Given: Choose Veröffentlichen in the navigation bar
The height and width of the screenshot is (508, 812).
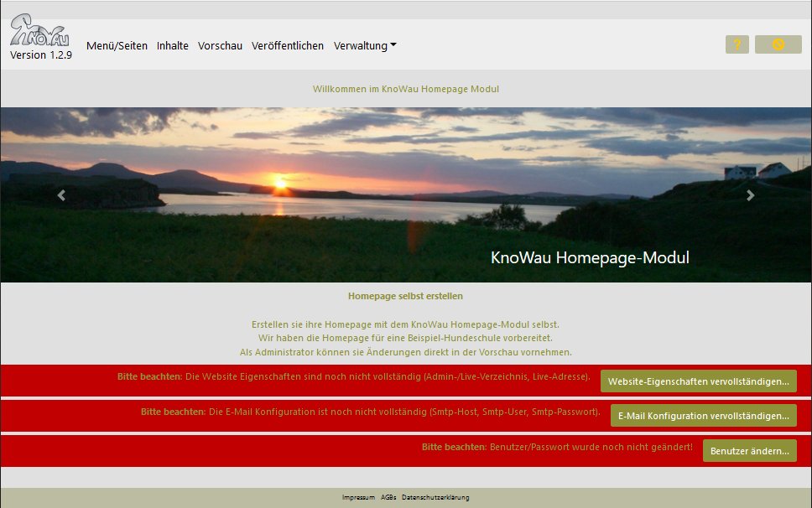Looking at the screenshot, I should [x=288, y=46].
